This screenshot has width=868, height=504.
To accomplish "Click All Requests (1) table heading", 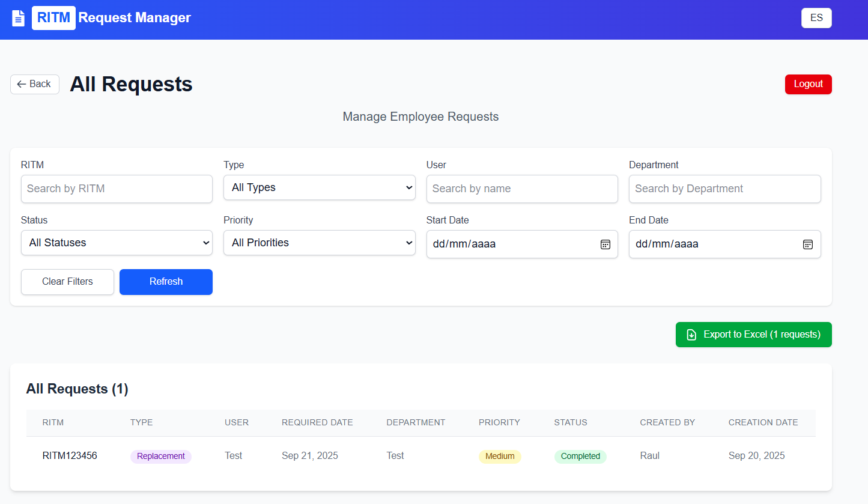I will tap(77, 389).
